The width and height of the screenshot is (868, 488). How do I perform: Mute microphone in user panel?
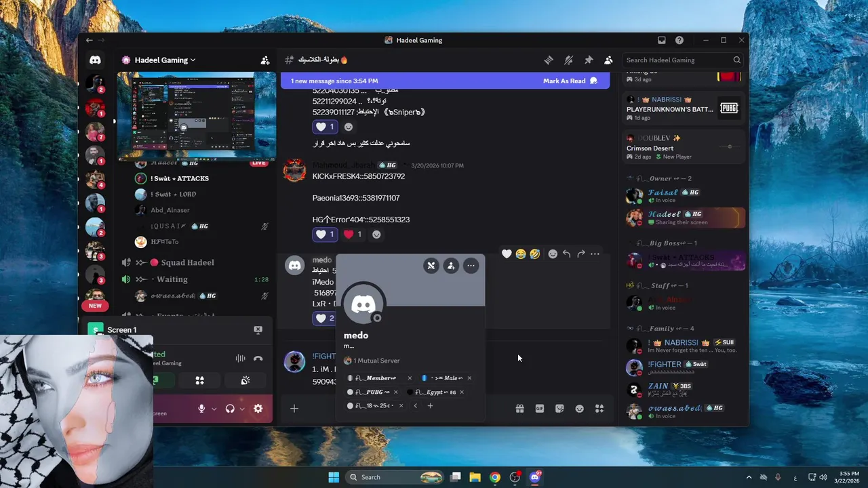pyautogui.click(x=201, y=409)
